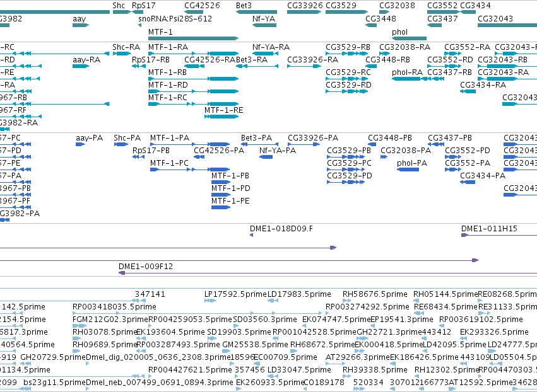This screenshot has height=392, width=537.
Task: Open the phol gene feature label
Action: [x=399, y=32]
